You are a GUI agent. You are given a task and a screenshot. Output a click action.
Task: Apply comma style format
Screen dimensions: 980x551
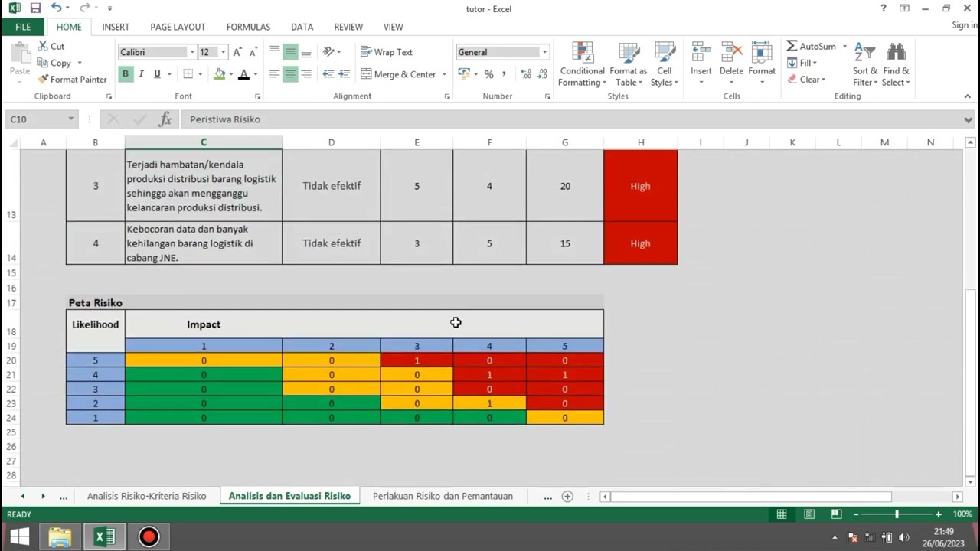point(504,74)
